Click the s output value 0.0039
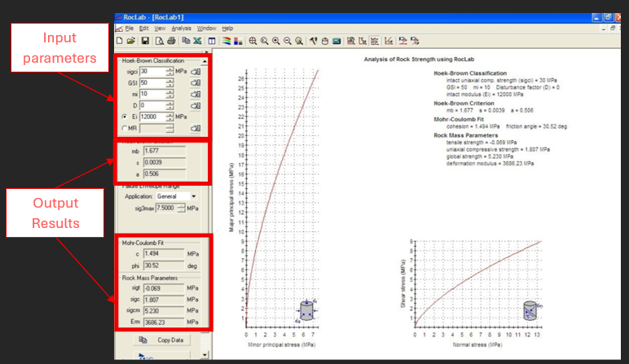 tap(165, 162)
